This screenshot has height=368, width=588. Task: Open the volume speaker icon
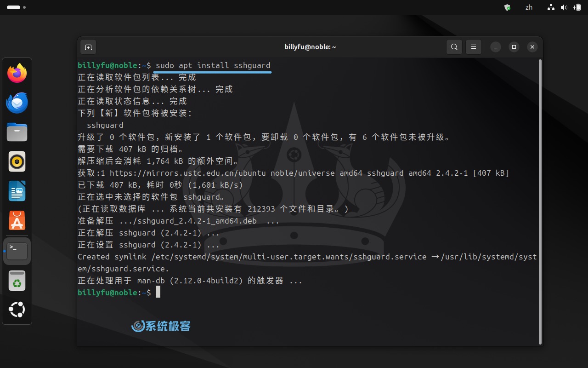[x=564, y=7]
